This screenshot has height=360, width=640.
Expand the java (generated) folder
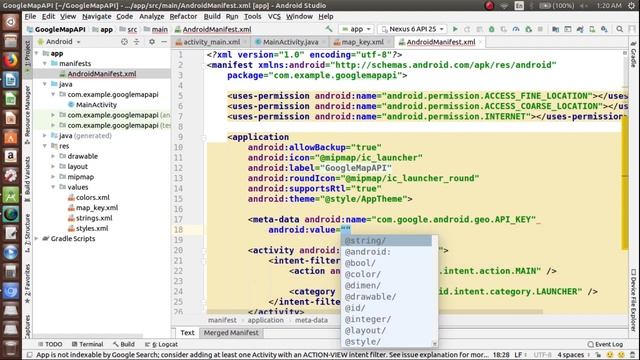45,136
